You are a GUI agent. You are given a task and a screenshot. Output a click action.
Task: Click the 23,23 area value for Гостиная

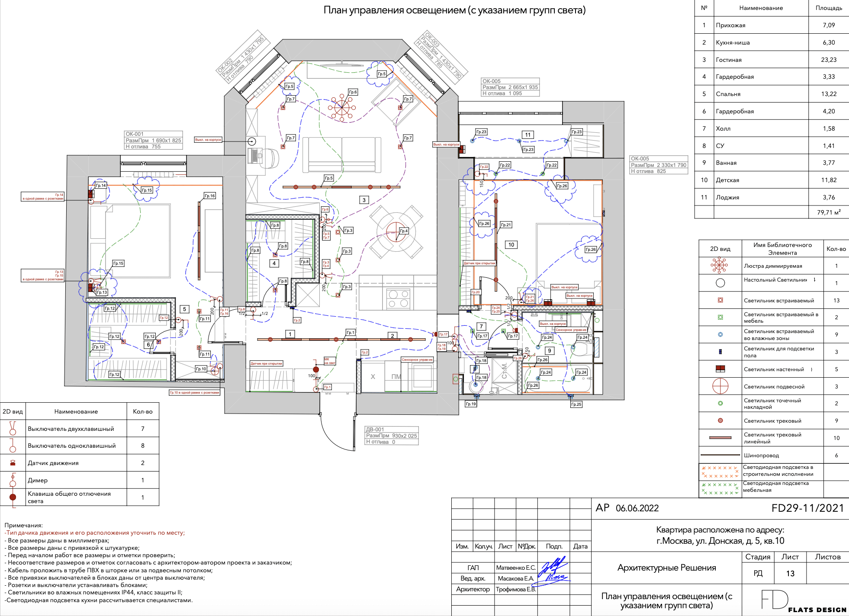coord(829,60)
